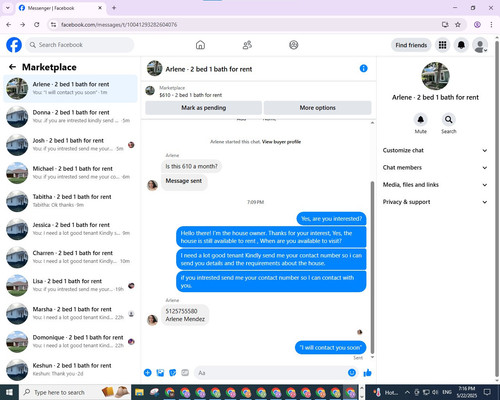This screenshot has width=500, height=400.
Task: Mute the Arlene conversation
Action: [421, 119]
